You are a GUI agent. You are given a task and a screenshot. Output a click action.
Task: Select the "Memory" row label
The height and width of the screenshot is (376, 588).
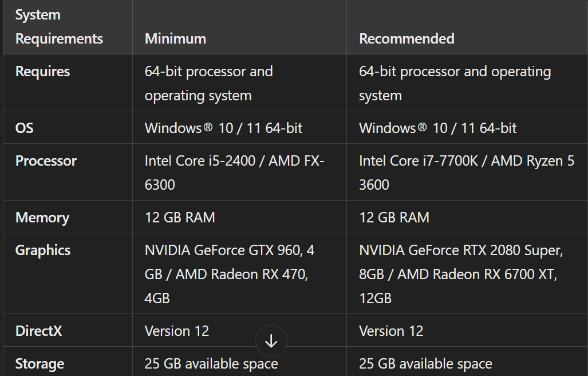[42, 218]
